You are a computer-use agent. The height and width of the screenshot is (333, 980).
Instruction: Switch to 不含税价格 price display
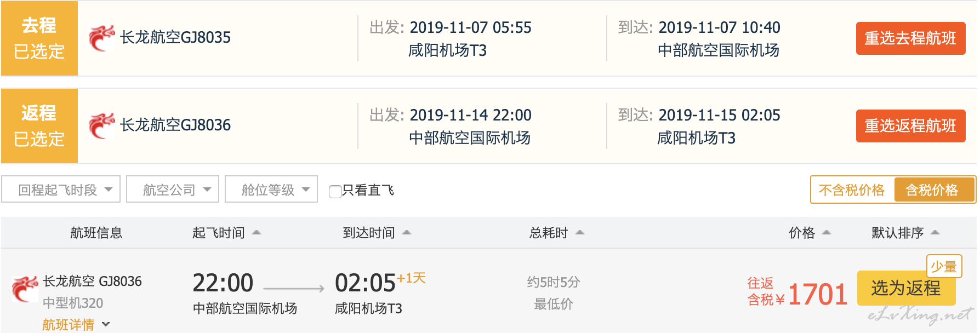(x=852, y=190)
